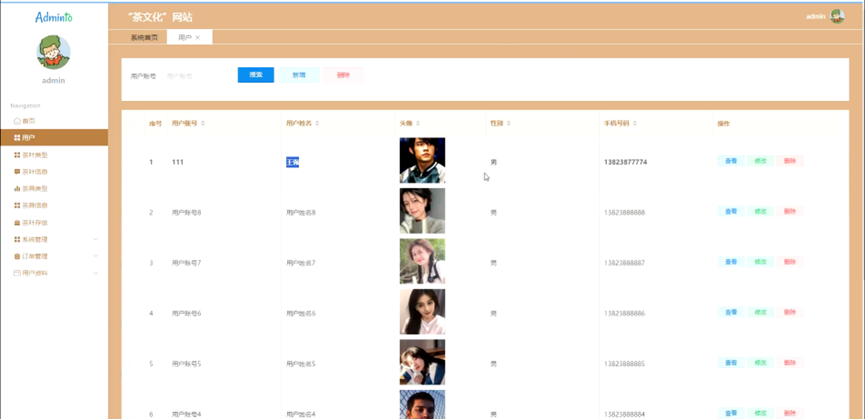Click 修改 in the 用户账号7 row

[760, 262]
